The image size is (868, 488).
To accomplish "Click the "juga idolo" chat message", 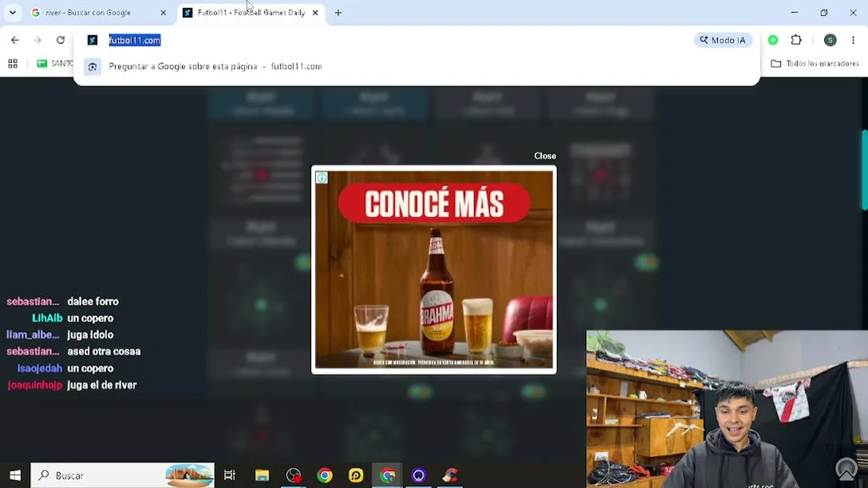I will (x=90, y=335).
